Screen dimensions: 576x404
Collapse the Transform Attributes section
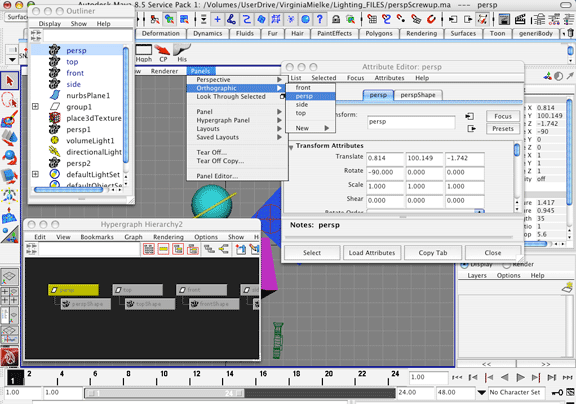(291, 147)
